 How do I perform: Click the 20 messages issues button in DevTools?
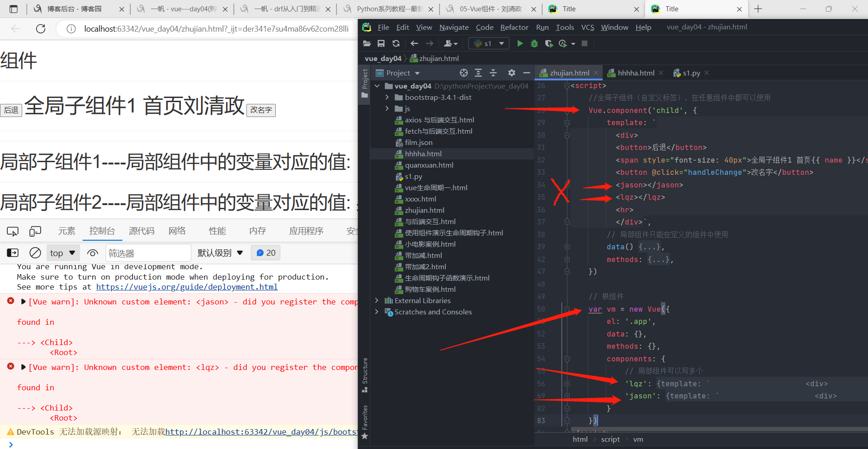coord(266,253)
